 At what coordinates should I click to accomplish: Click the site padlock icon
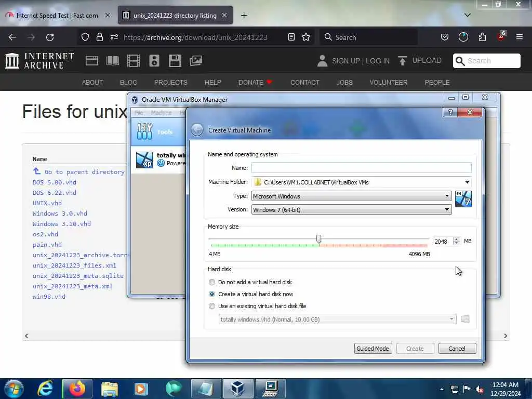(x=99, y=37)
